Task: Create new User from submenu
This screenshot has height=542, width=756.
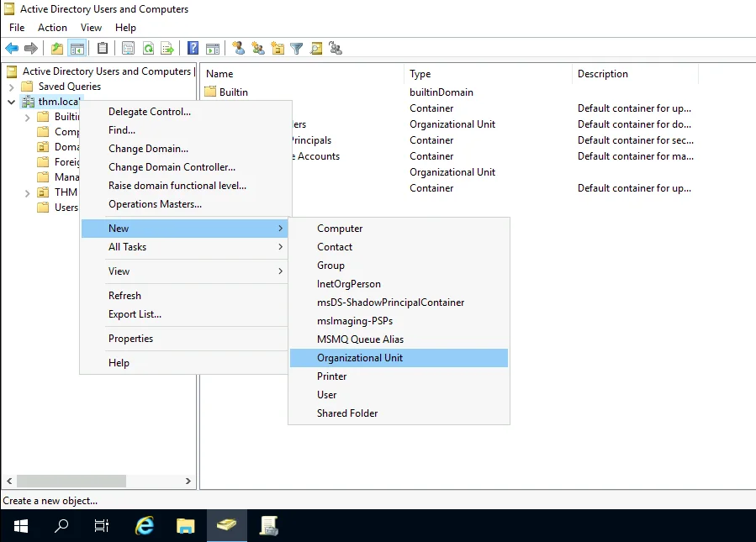Action: 399,395
